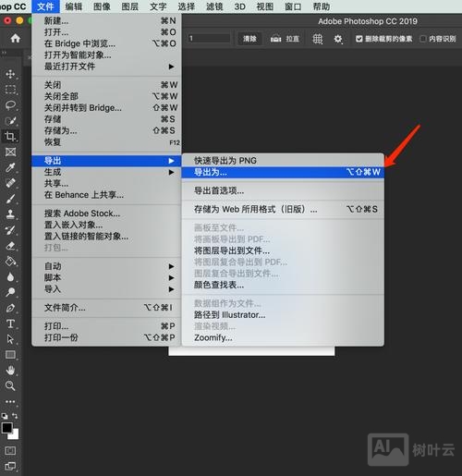The width and height of the screenshot is (462, 476).
Task: Select the Pen tool
Action: click(x=10, y=308)
